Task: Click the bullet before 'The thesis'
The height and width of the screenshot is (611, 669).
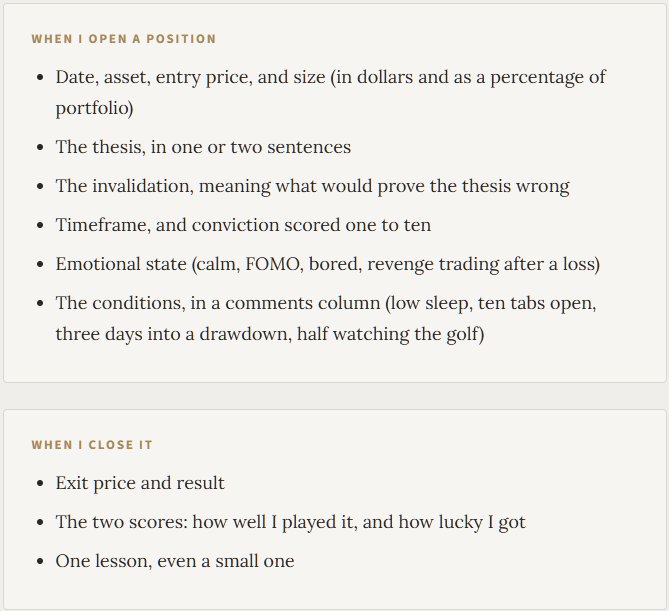Action: (41, 148)
